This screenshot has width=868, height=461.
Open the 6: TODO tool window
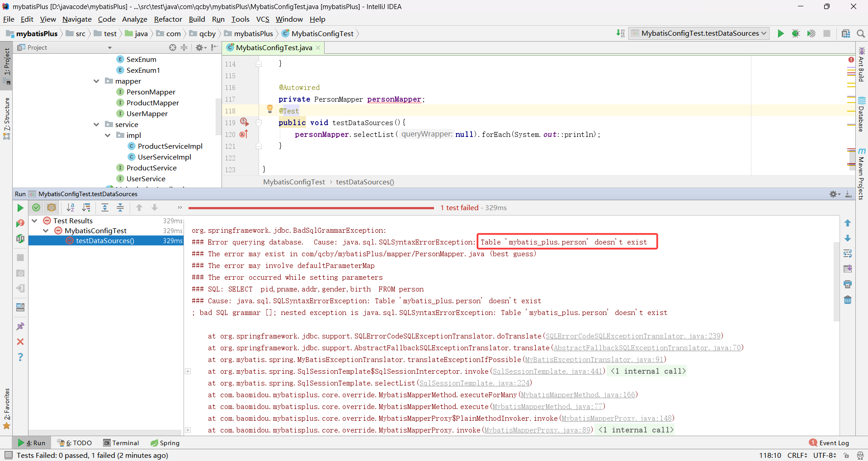click(75, 443)
